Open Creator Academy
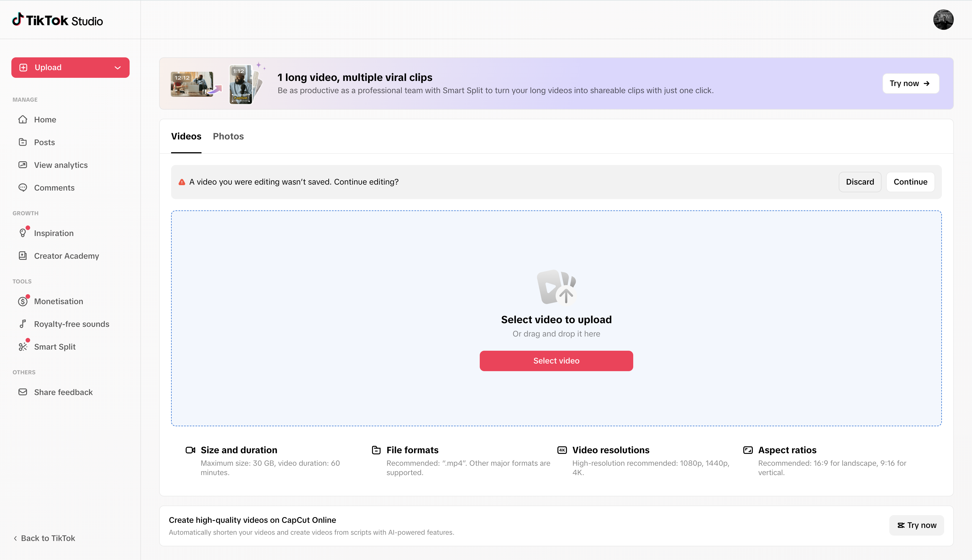972x560 pixels. (70, 256)
